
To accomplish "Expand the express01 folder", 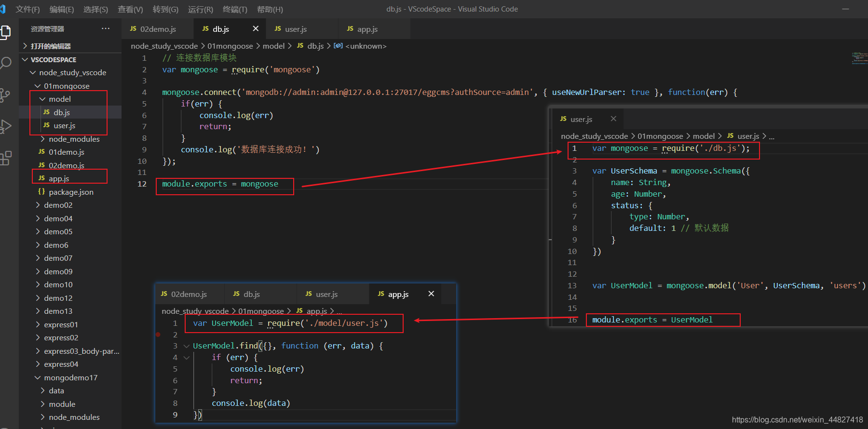I will pyautogui.click(x=38, y=324).
